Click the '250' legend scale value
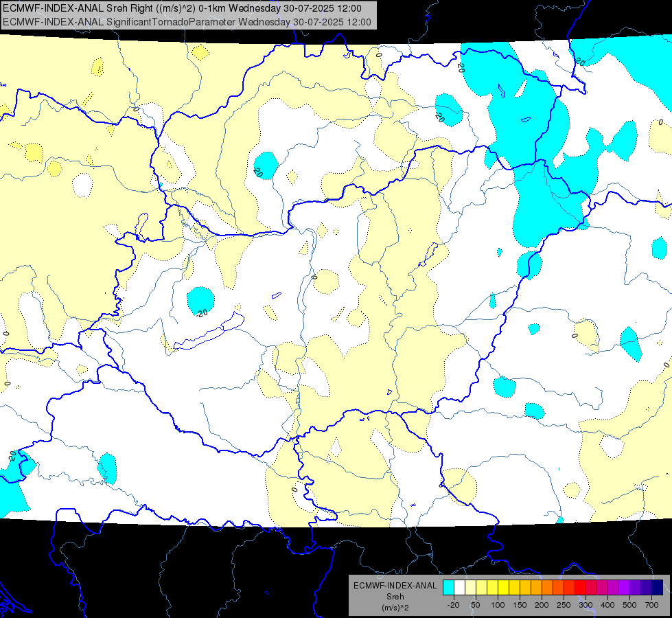 click(564, 605)
